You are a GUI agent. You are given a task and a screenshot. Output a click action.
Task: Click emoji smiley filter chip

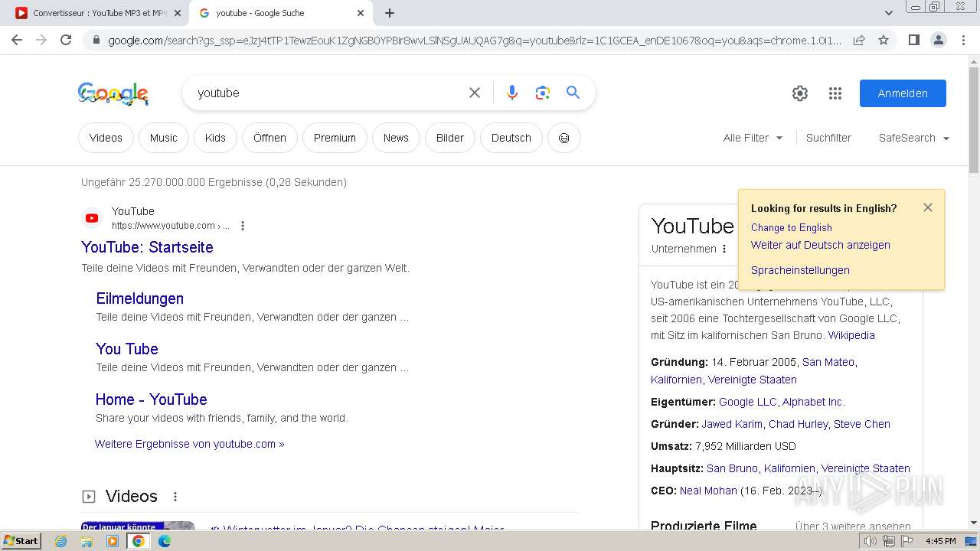pos(564,138)
